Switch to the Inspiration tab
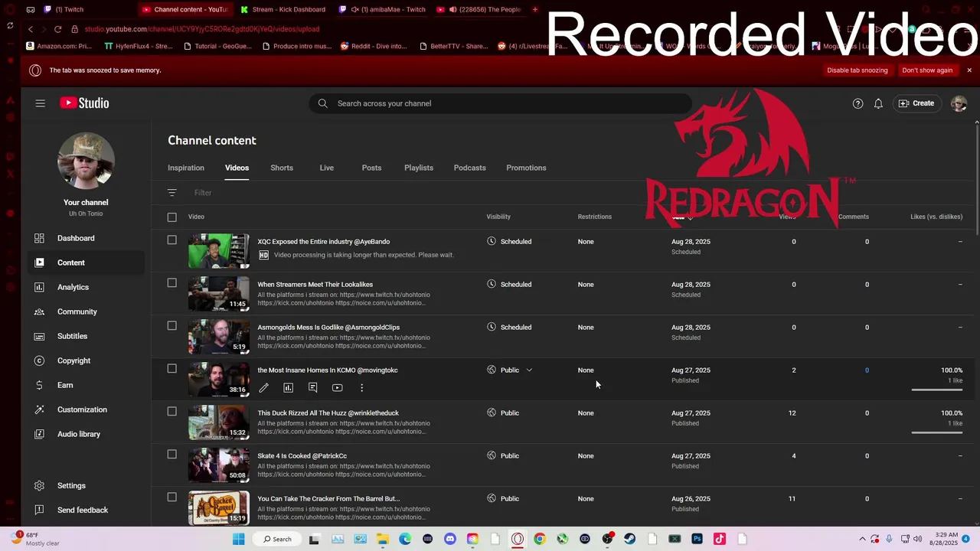980x551 pixels. [186, 168]
